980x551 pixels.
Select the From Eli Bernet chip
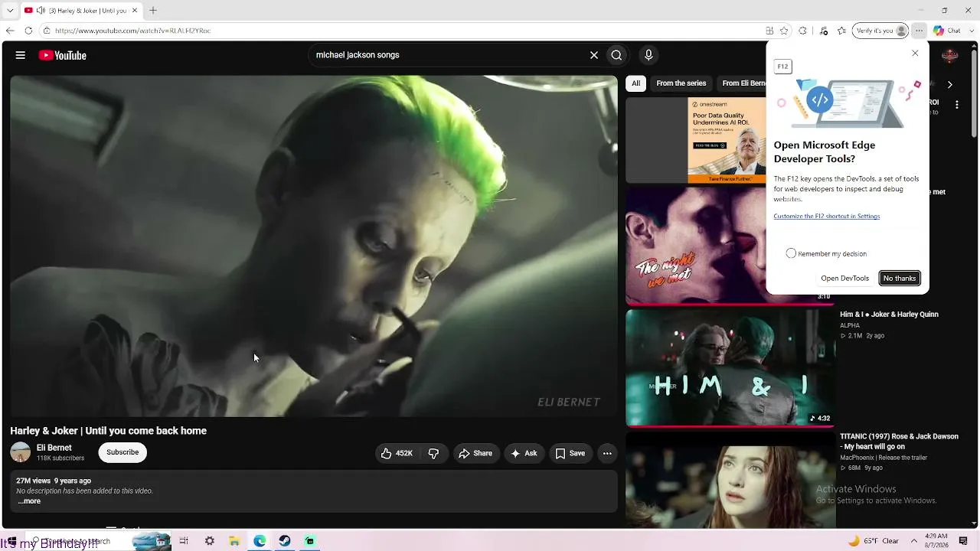tap(743, 83)
